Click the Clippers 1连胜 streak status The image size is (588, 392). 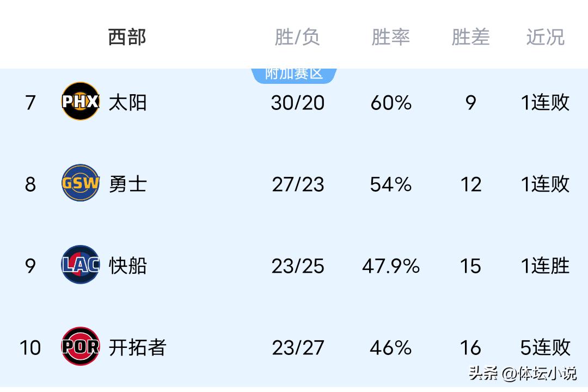pyautogui.click(x=545, y=266)
